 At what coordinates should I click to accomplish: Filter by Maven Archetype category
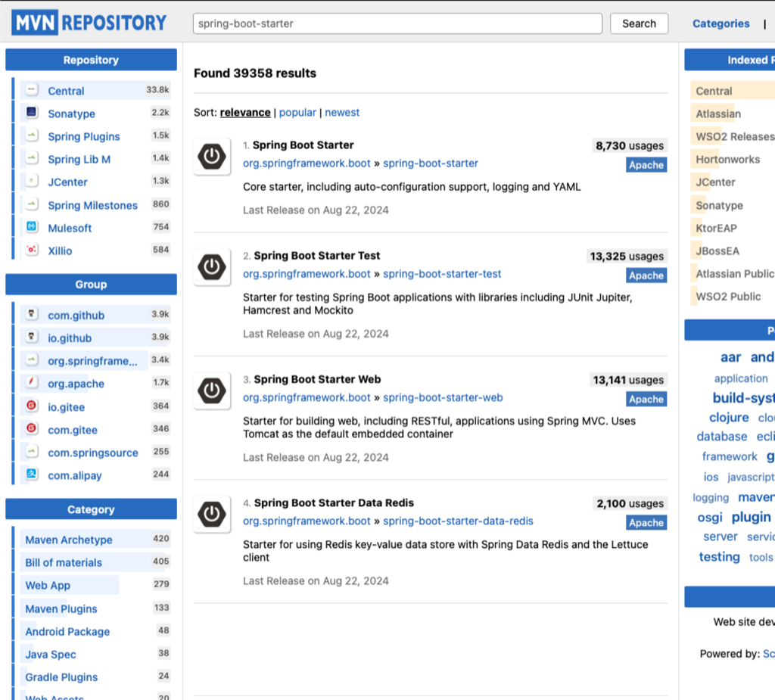pyautogui.click(x=69, y=540)
